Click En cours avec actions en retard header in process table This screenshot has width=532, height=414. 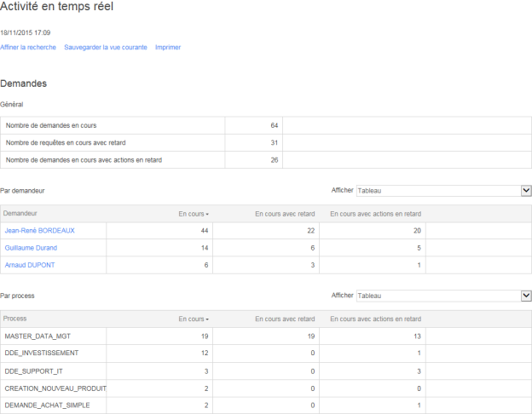375,319
